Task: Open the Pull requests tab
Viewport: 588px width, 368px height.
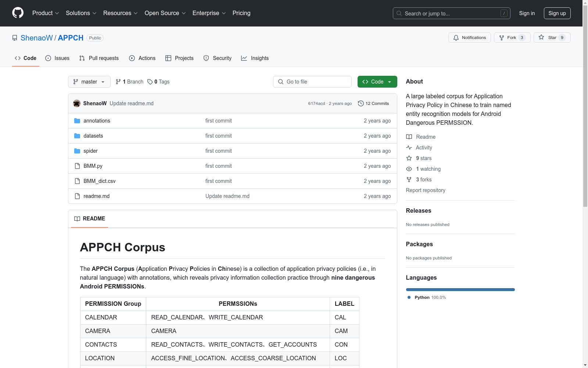Action: point(99,58)
